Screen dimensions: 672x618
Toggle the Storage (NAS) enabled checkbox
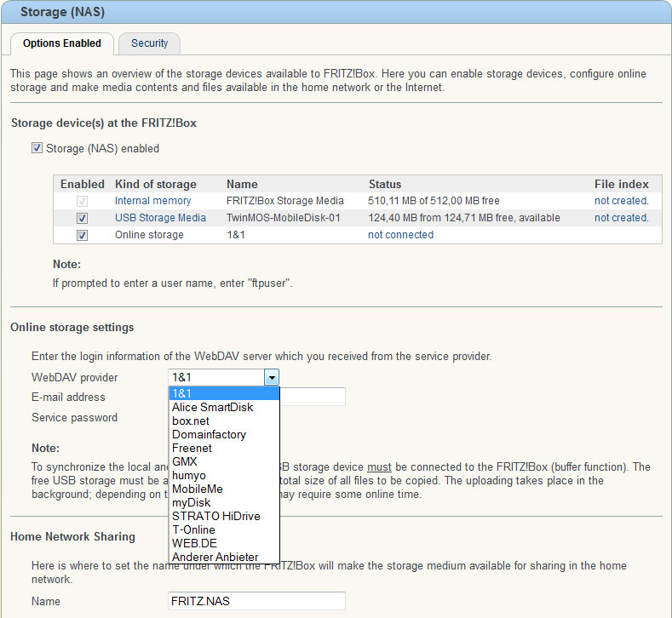pyautogui.click(x=37, y=148)
